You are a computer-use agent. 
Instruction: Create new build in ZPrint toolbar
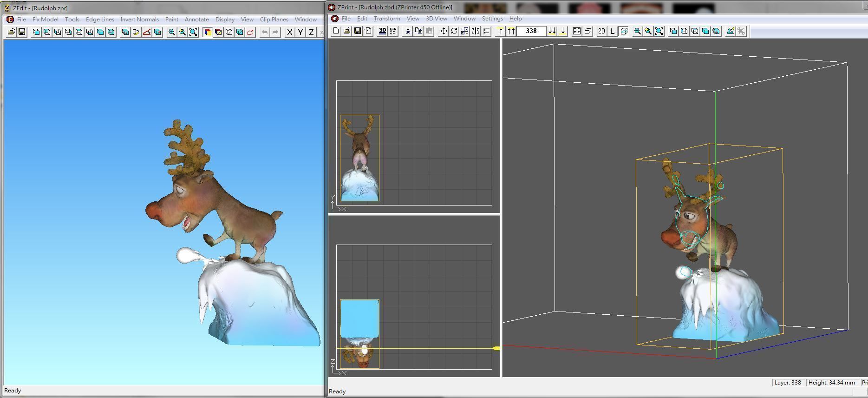click(336, 31)
